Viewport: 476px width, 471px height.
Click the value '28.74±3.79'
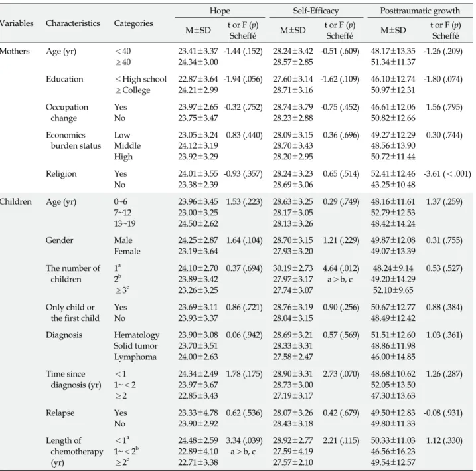click(293, 107)
